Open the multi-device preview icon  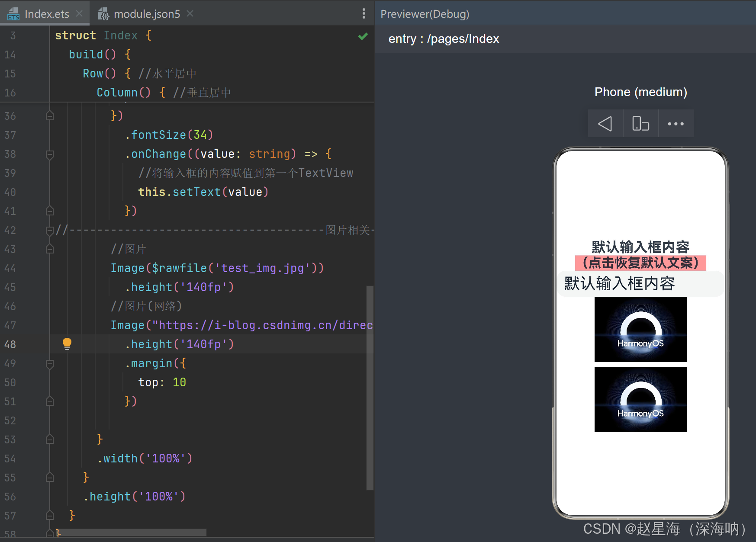tap(640, 124)
